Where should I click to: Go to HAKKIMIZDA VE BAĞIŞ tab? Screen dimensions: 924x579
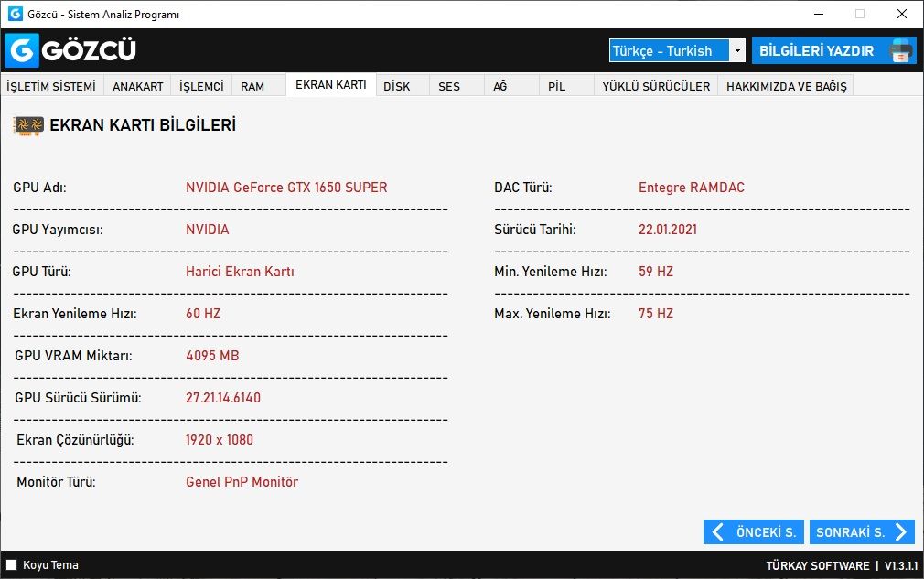point(786,86)
